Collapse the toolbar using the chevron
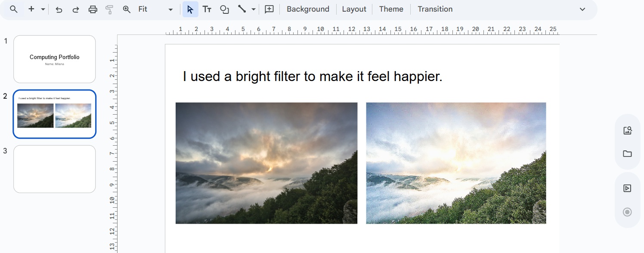 [582, 9]
